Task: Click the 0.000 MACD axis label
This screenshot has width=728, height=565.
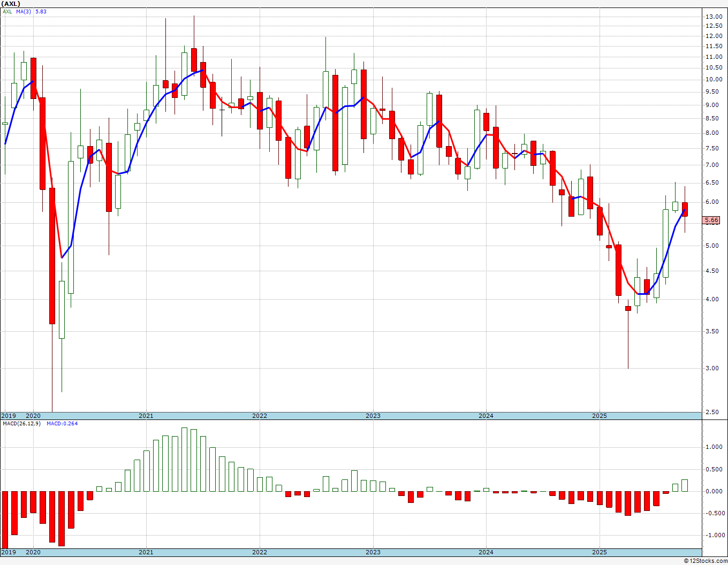Action: click(x=714, y=491)
